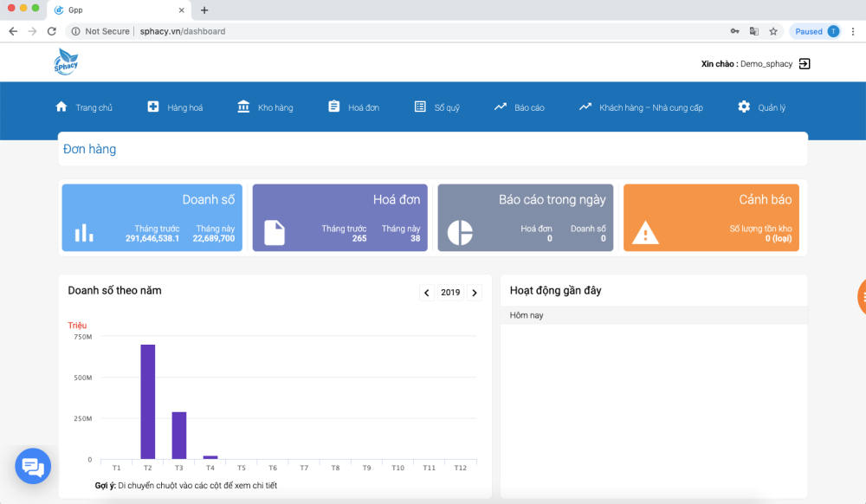Click the Kho hàng warehouse icon

pyautogui.click(x=243, y=107)
